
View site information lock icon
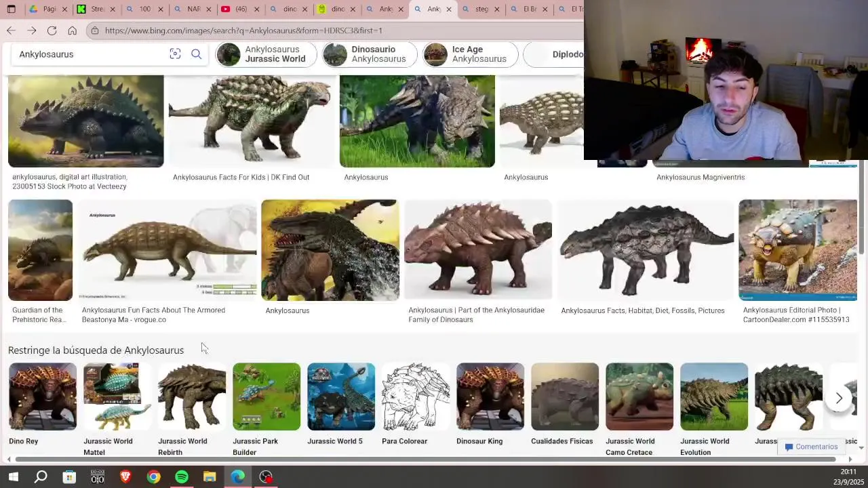tap(95, 30)
